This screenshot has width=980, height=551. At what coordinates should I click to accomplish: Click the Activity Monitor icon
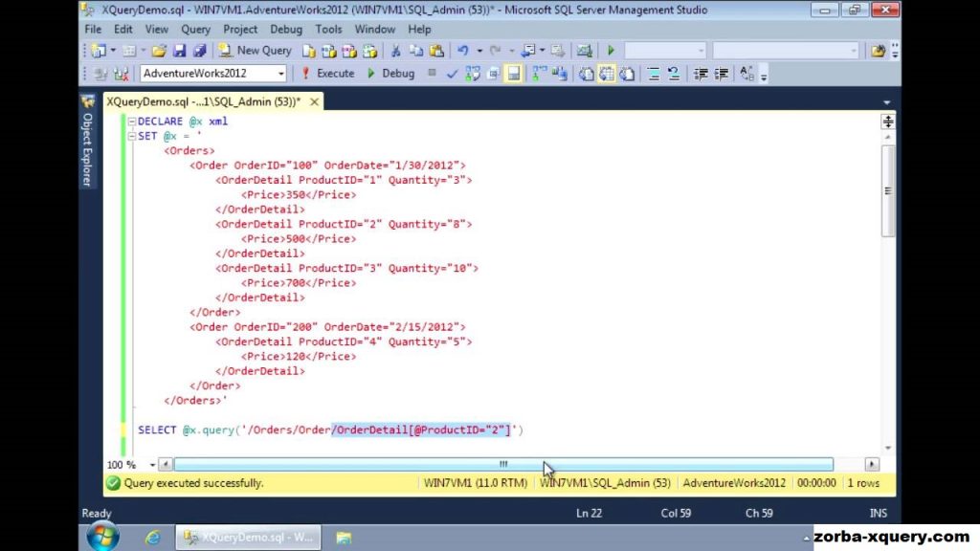(585, 51)
